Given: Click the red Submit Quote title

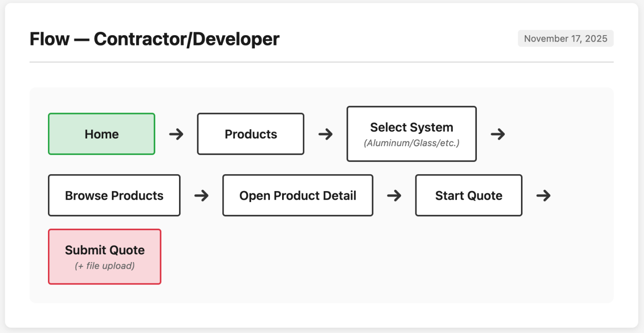Looking at the screenshot, I should pos(104,250).
